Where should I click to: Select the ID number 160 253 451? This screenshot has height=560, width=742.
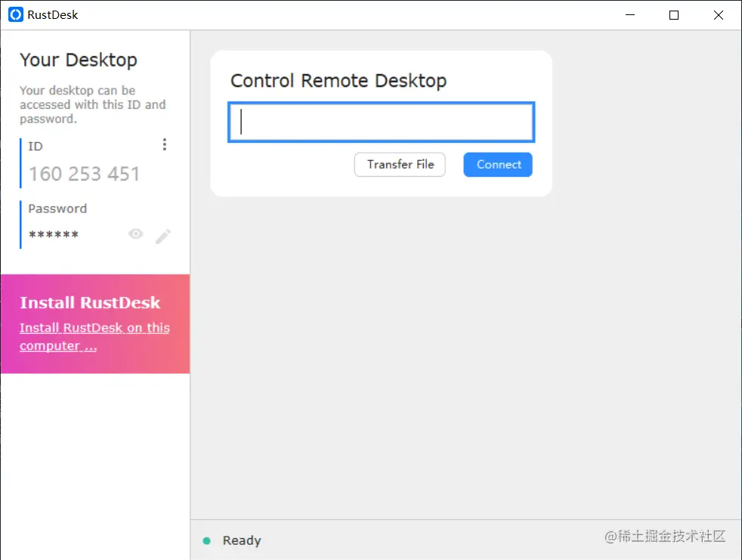(x=84, y=174)
